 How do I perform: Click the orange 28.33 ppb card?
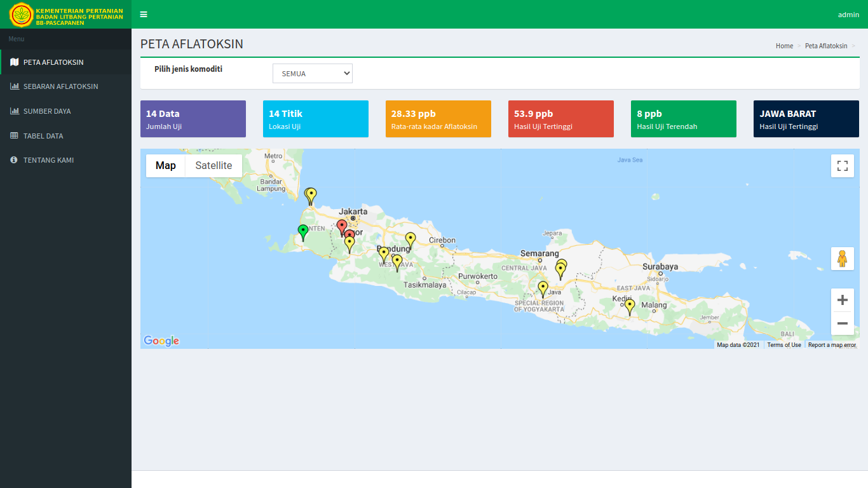point(438,119)
